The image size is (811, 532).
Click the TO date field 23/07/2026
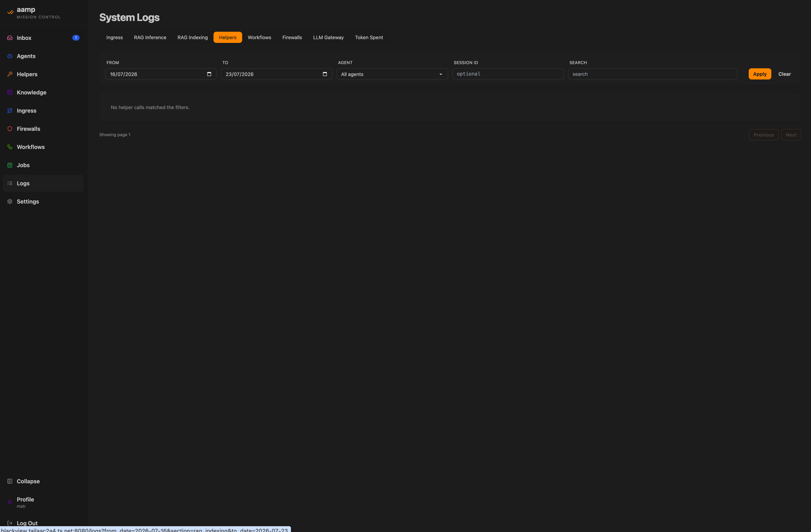(x=276, y=74)
